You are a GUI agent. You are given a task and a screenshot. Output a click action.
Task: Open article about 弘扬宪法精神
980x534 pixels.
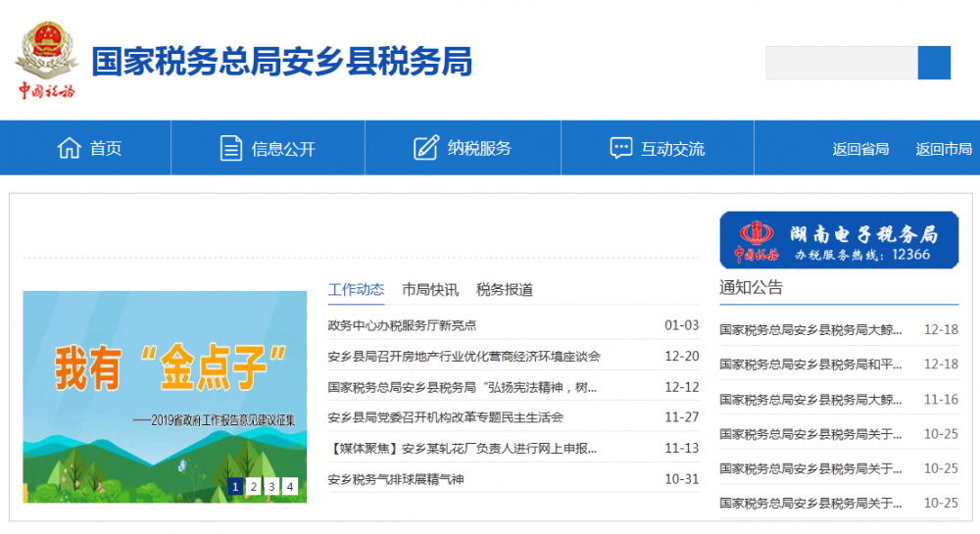(x=462, y=387)
